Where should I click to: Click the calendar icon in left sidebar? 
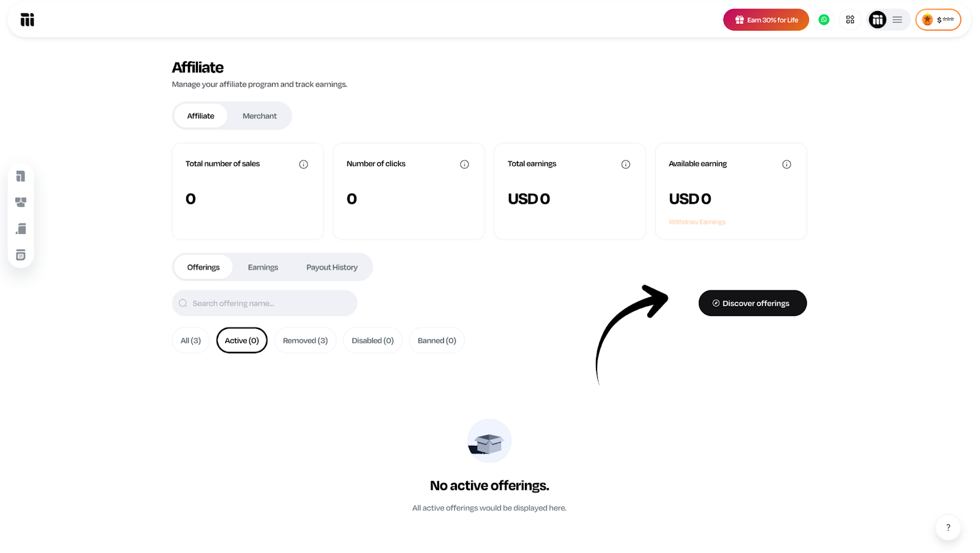pos(21,255)
